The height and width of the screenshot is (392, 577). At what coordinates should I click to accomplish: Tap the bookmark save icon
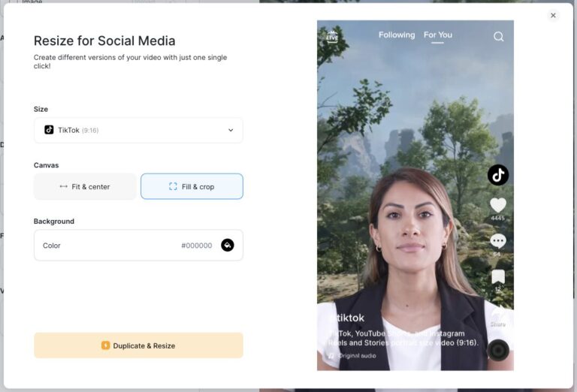[497, 276]
